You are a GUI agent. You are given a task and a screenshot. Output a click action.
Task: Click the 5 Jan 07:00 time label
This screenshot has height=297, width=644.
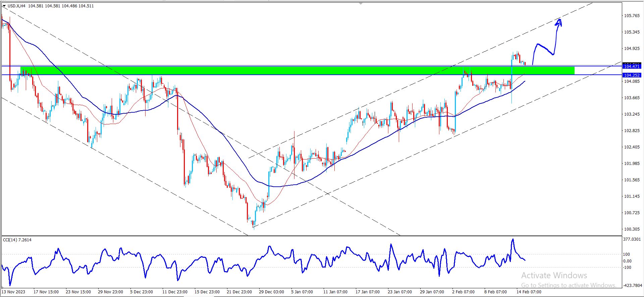pos(302,292)
